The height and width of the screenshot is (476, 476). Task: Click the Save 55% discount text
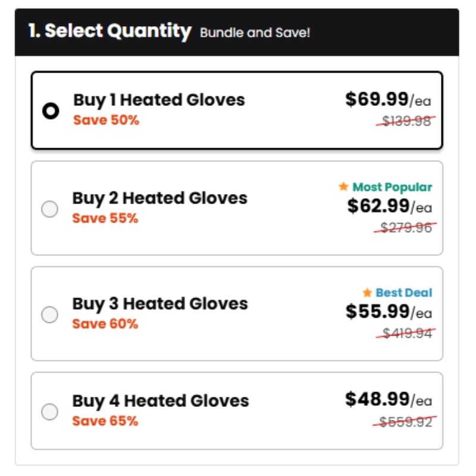[105, 218]
